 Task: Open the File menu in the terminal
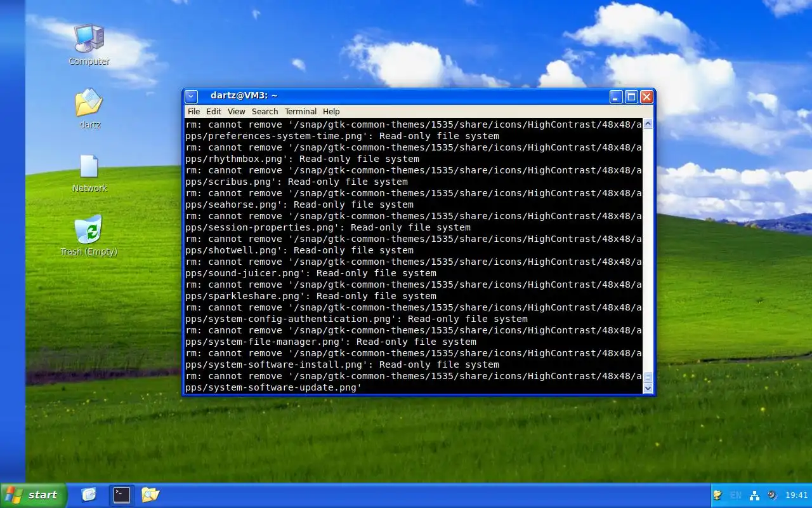(x=193, y=111)
